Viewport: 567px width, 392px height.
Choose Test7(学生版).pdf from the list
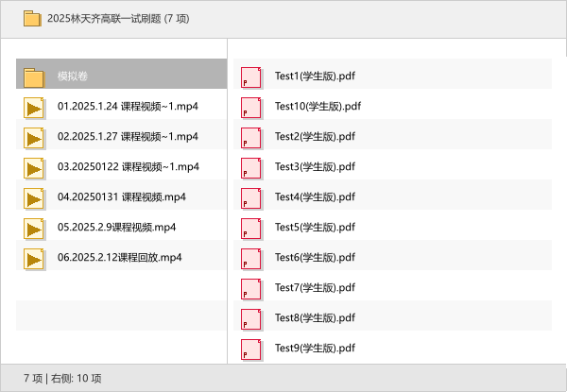pos(314,288)
